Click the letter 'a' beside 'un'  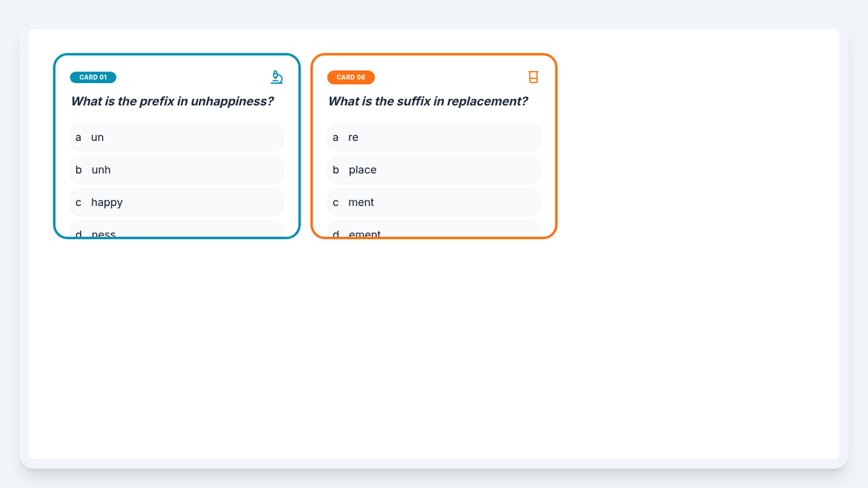pos(78,137)
